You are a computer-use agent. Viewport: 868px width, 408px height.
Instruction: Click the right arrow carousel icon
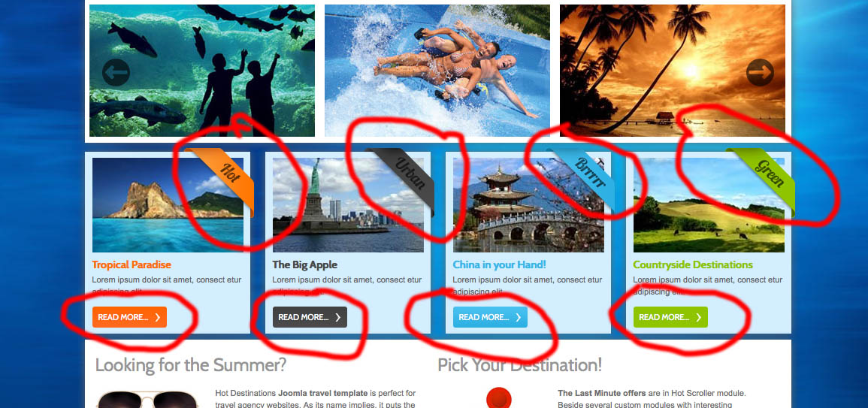(760, 73)
